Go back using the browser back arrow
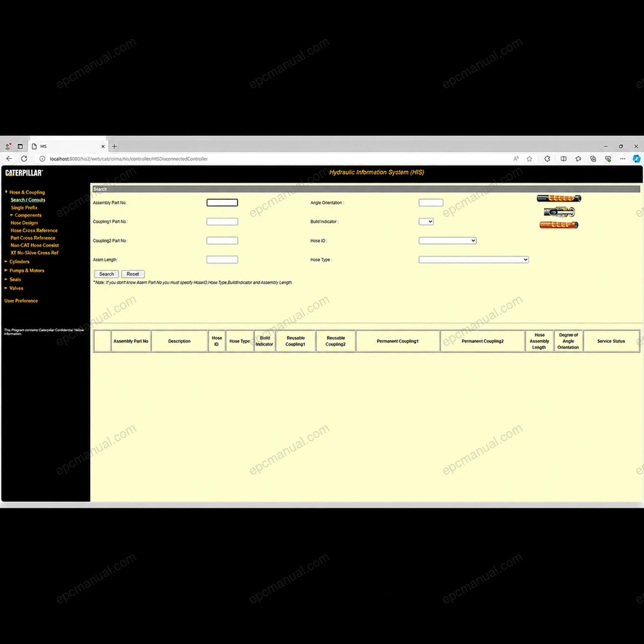This screenshot has width=644, height=644. pos(9,158)
